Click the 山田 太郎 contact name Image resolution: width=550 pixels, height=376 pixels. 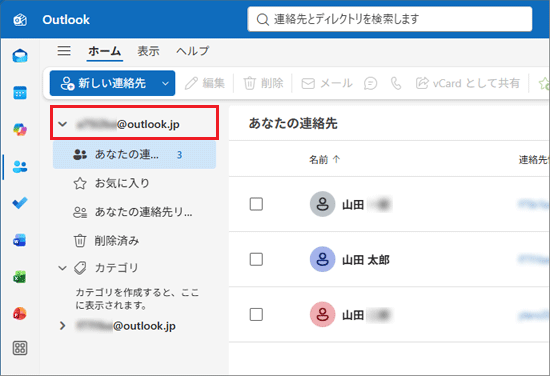tap(366, 260)
